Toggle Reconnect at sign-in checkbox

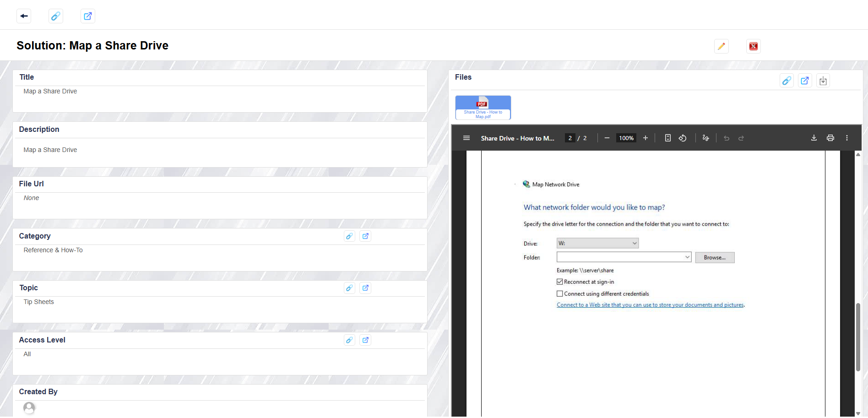tap(559, 282)
